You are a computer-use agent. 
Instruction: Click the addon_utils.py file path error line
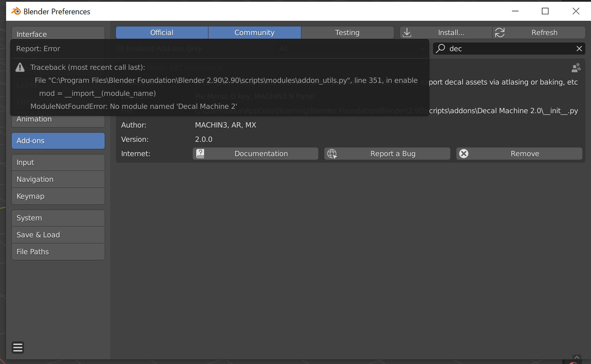tap(226, 80)
